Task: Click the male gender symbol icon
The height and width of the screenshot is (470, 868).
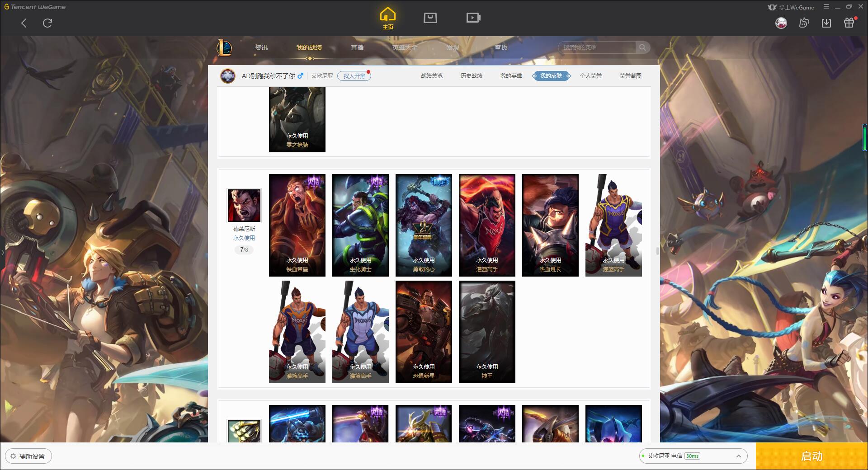Action: pos(301,76)
